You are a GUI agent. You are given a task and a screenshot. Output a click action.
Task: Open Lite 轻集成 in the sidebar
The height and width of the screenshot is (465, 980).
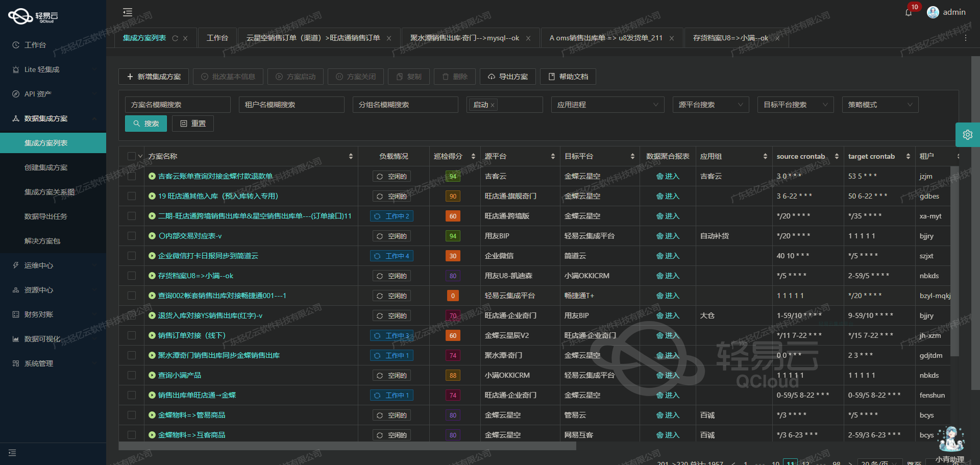[53, 69]
